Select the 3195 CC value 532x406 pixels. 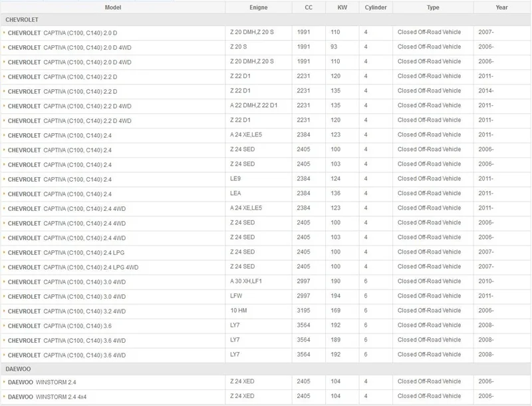[x=303, y=310]
